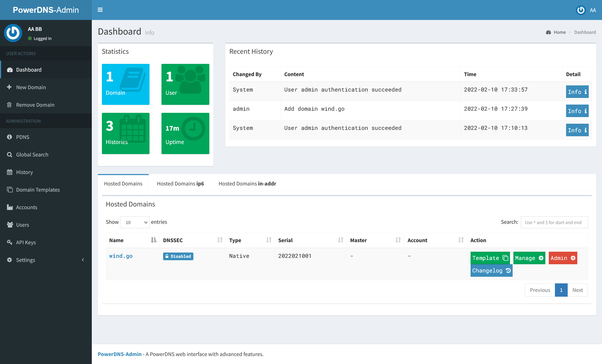
Task: Open Remove Domain in sidebar
Action: point(46,105)
